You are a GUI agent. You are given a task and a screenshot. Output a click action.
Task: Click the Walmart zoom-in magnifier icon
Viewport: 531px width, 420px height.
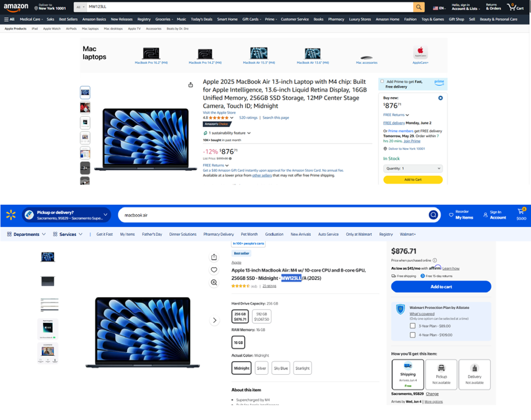tap(214, 282)
